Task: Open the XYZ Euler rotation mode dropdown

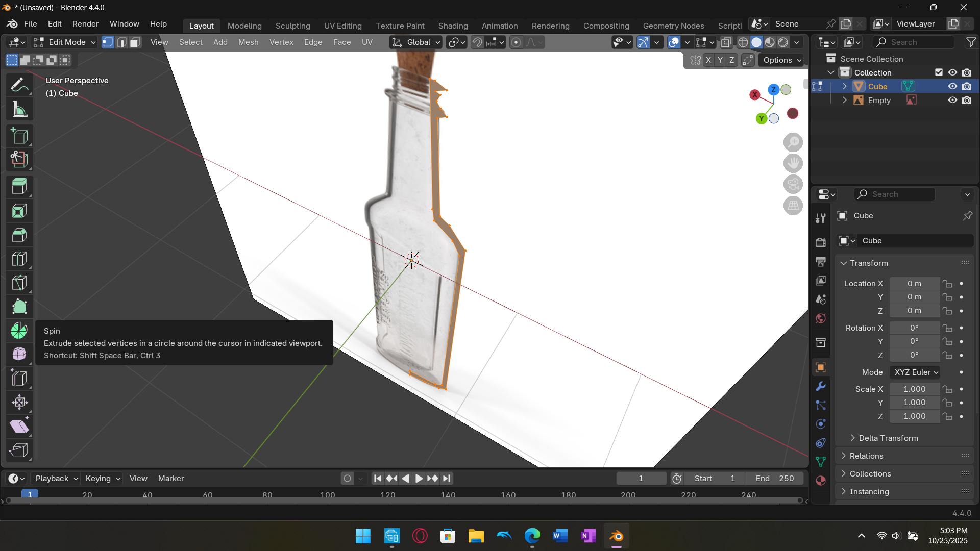Action: [915, 372]
